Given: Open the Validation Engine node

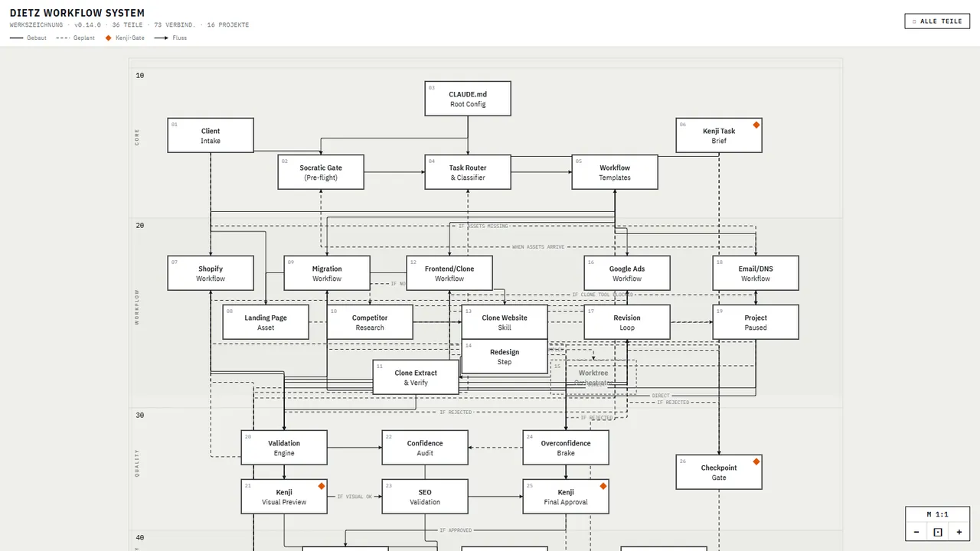Looking at the screenshot, I should pyautogui.click(x=284, y=448).
